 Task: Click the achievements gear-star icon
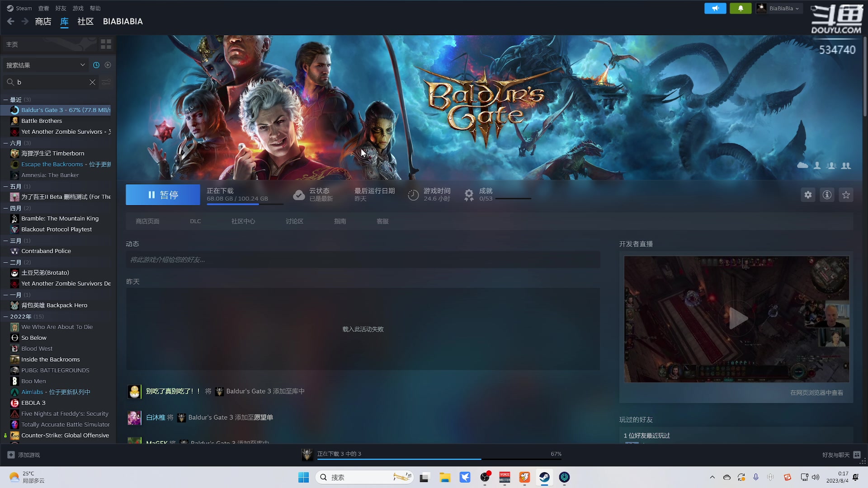click(x=469, y=195)
